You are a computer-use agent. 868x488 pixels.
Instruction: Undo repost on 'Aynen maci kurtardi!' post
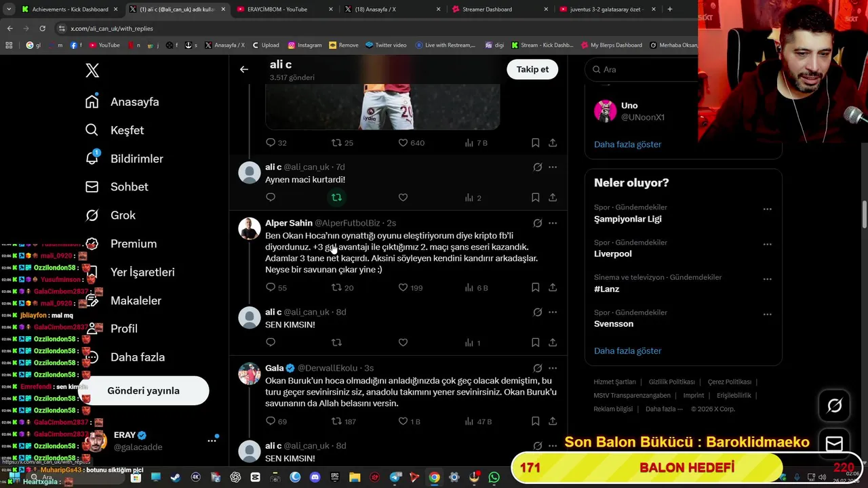(x=336, y=197)
